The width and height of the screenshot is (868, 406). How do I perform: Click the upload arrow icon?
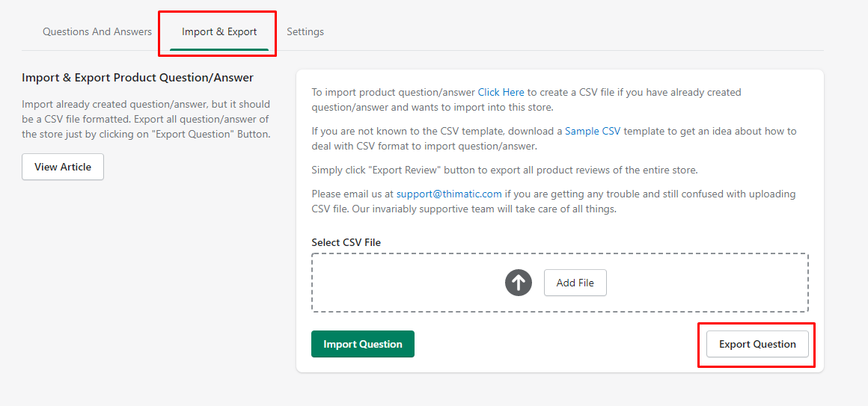pyautogui.click(x=518, y=283)
